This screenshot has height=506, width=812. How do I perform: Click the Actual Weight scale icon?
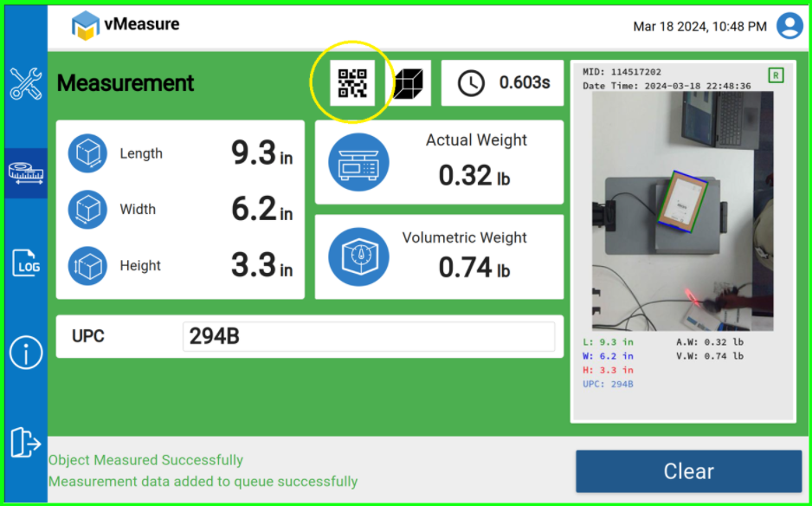359,163
